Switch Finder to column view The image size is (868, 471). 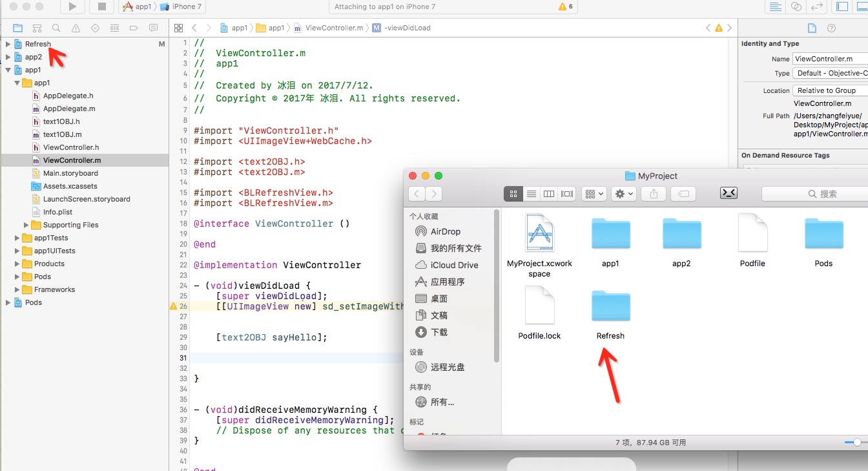[x=549, y=194]
